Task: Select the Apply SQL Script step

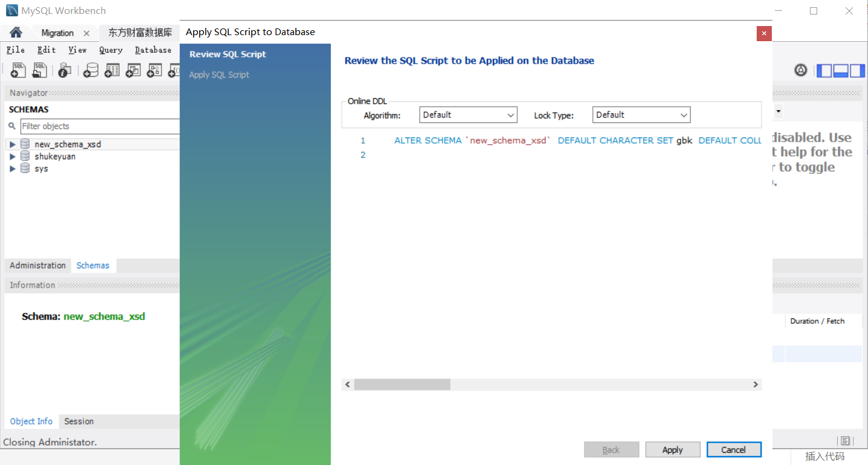Action: pos(219,74)
